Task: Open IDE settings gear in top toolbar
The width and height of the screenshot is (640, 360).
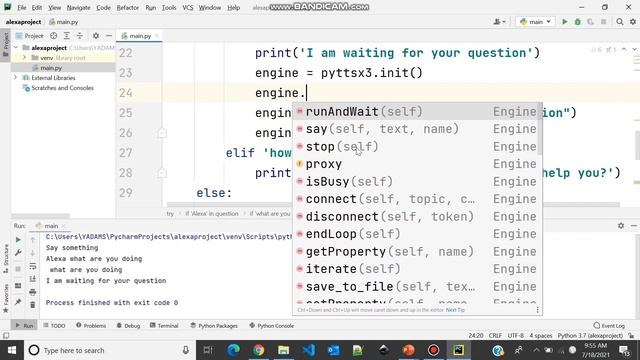Action: click(633, 22)
